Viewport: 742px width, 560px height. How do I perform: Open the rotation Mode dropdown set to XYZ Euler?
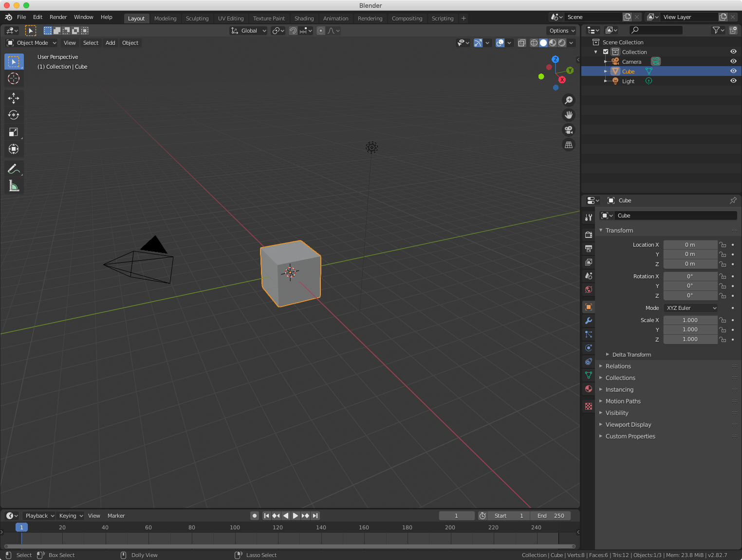690,307
